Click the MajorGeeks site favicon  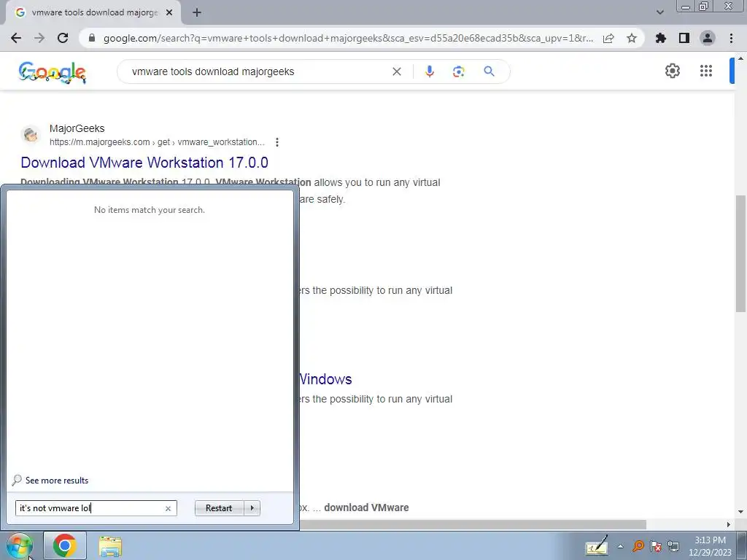[x=31, y=135]
